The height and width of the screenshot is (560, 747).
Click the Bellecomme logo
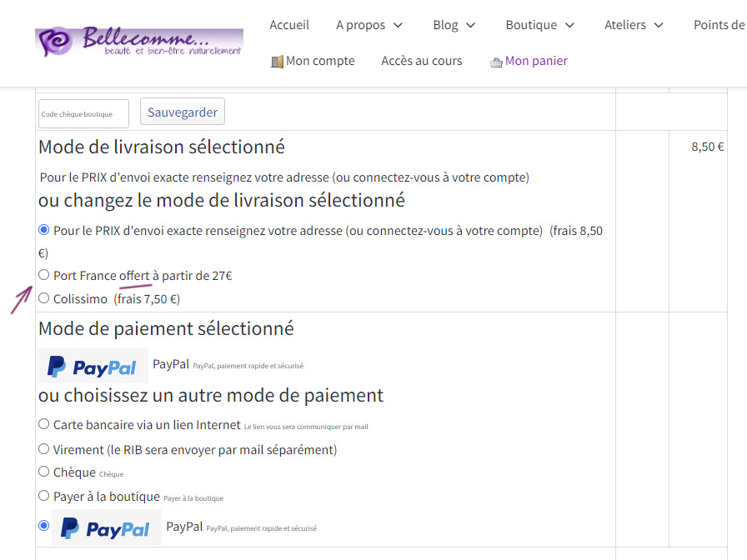pyautogui.click(x=138, y=38)
